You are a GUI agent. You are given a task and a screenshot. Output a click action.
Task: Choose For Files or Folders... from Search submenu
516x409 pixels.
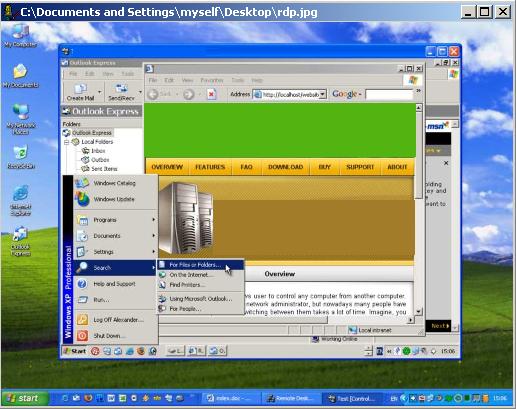click(x=200, y=265)
